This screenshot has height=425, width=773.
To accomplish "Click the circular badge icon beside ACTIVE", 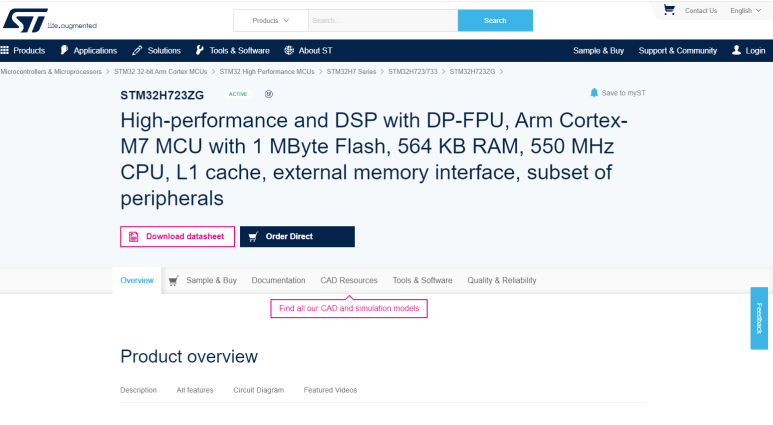I will (269, 94).
